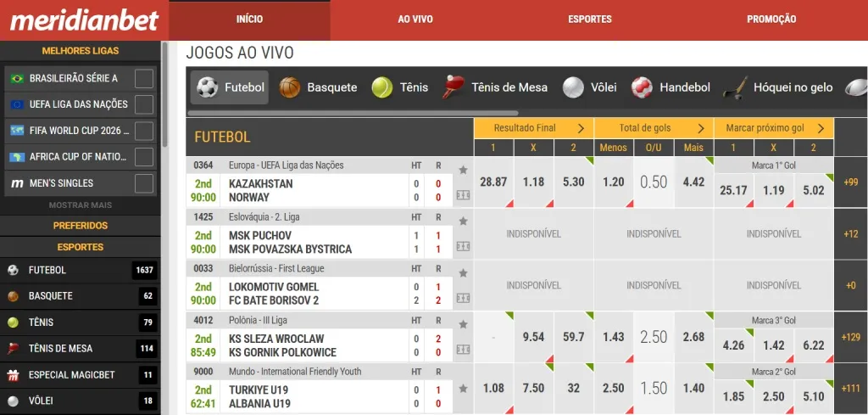Expand the Total de gols market arrow
The image size is (868, 415).
(701, 128)
